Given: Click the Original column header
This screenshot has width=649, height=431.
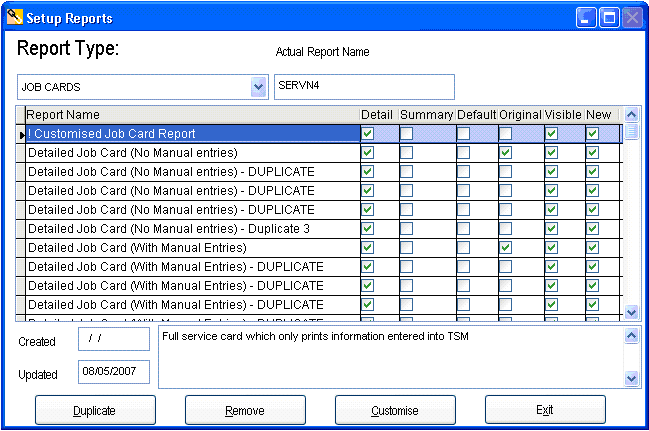Looking at the screenshot, I should coord(520,115).
